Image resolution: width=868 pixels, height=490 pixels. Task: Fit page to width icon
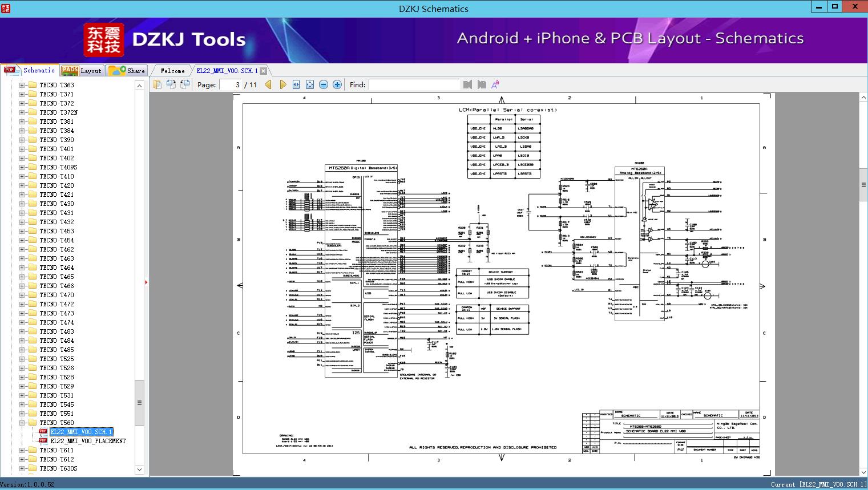(x=296, y=84)
